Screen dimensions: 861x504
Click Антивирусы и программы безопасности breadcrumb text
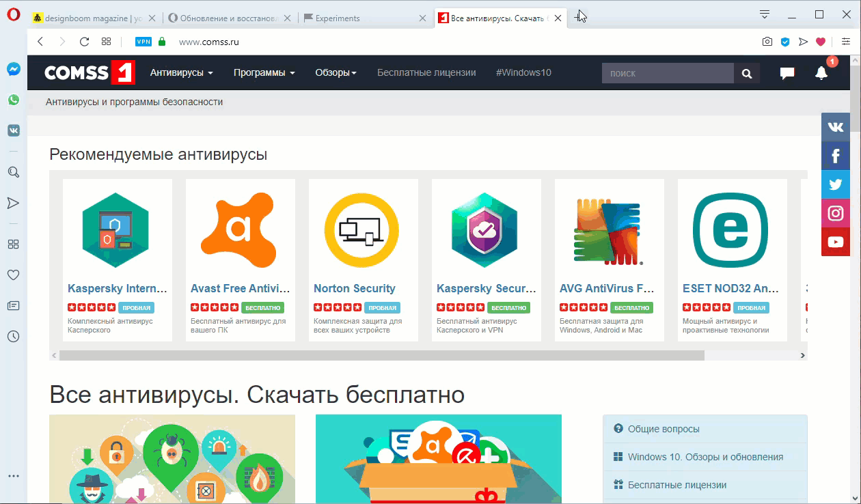coord(135,102)
